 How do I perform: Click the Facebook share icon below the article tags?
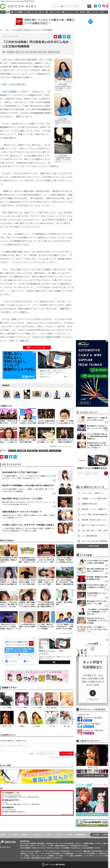point(6,457)
